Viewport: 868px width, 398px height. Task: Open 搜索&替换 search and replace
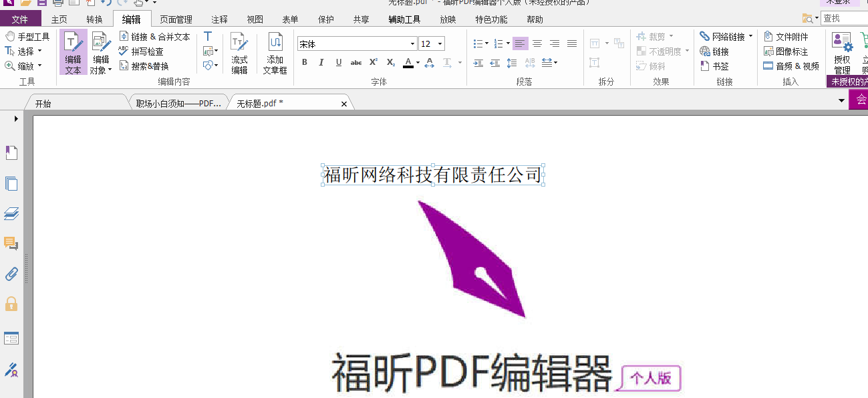(144, 66)
